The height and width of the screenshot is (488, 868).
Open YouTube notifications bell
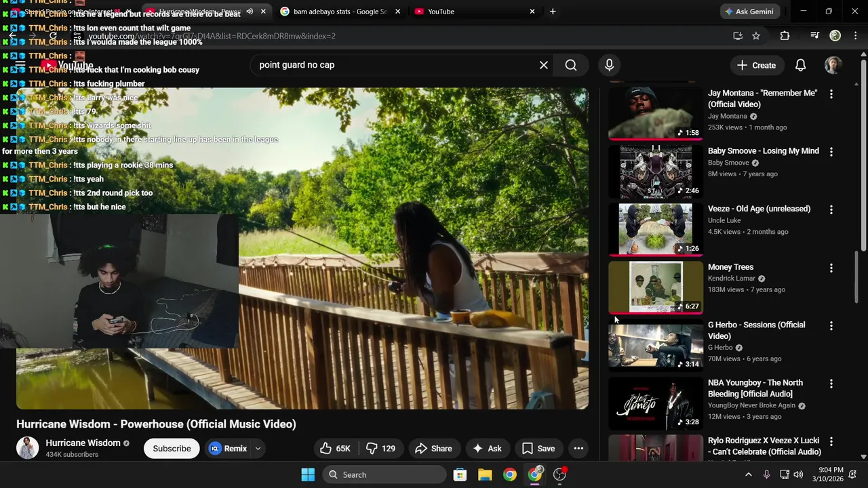(800, 65)
